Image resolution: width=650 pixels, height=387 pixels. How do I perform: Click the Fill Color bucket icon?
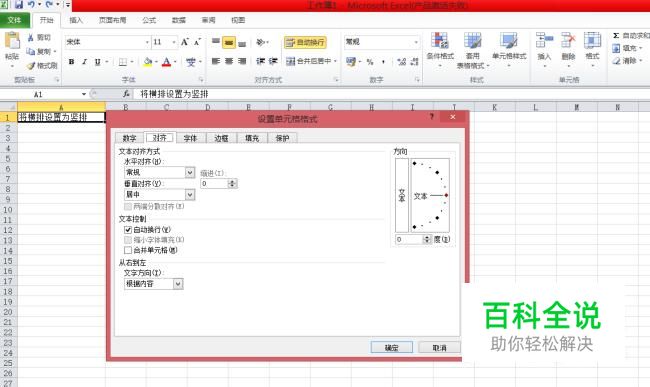pyautogui.click(x=148, y=62)
